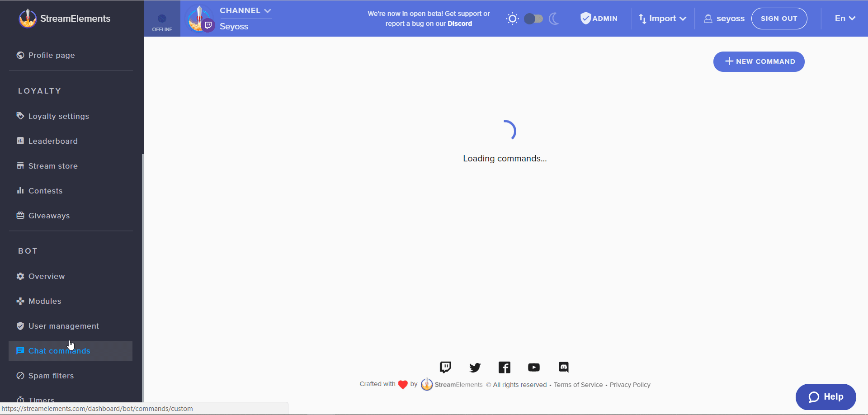
Task: Open the Contests section
Action: (x=71, y=191)
